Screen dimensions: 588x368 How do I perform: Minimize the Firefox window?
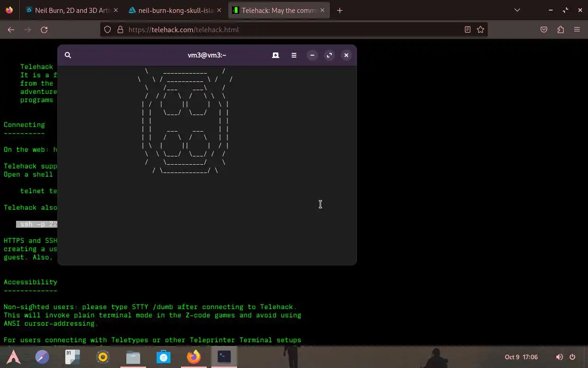coord(551,10)
